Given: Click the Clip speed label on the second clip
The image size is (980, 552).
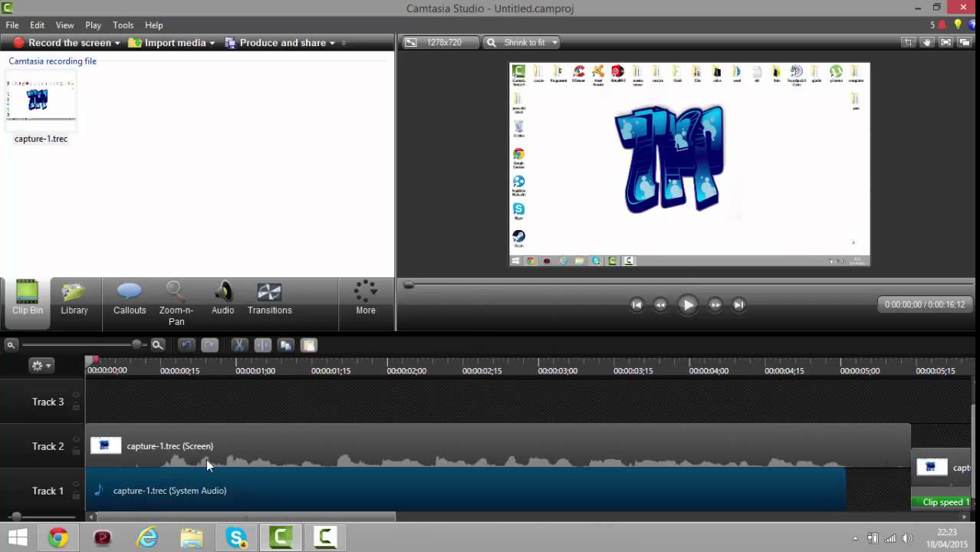Looking at the screenshot, I should point(942,502).
